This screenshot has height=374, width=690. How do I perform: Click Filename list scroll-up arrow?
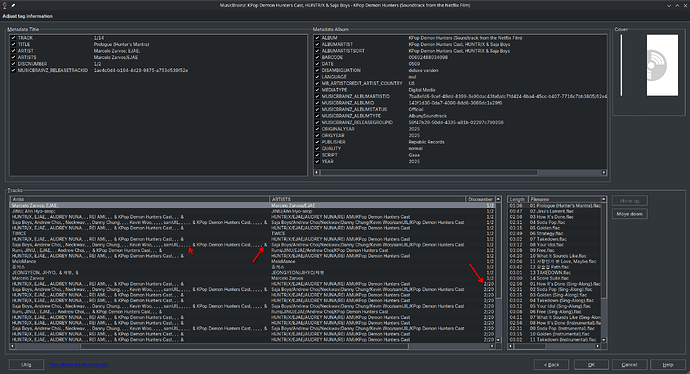pos(604,199)
